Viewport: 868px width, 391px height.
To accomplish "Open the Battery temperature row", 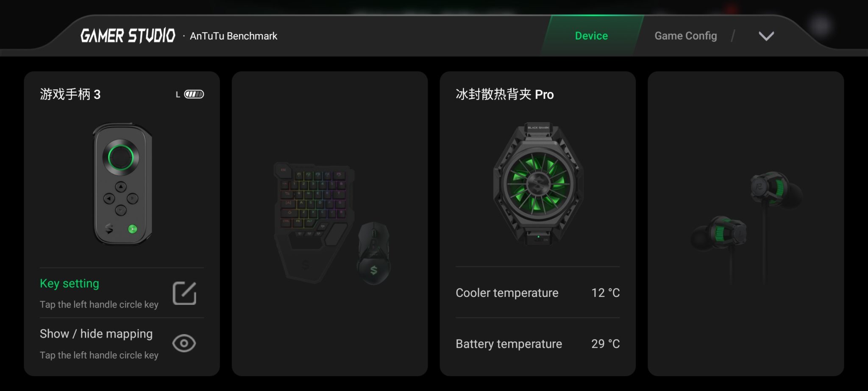I will (x=537, y=344).
